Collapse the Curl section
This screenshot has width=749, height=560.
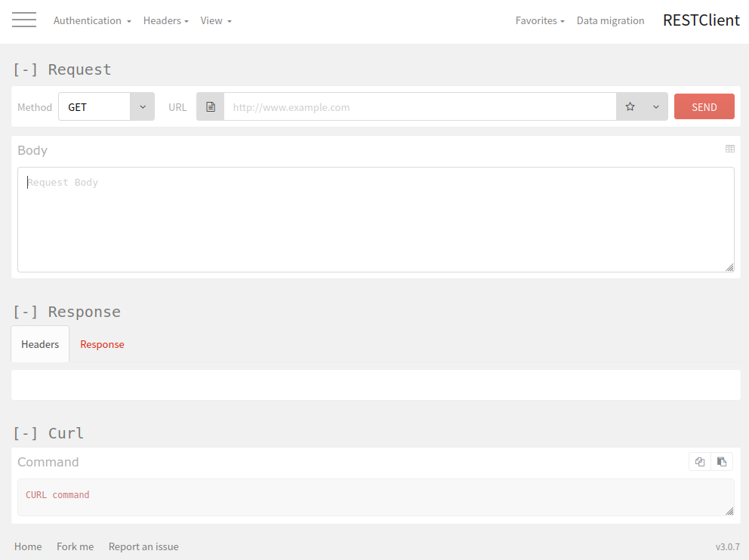[x=25, y=433]
